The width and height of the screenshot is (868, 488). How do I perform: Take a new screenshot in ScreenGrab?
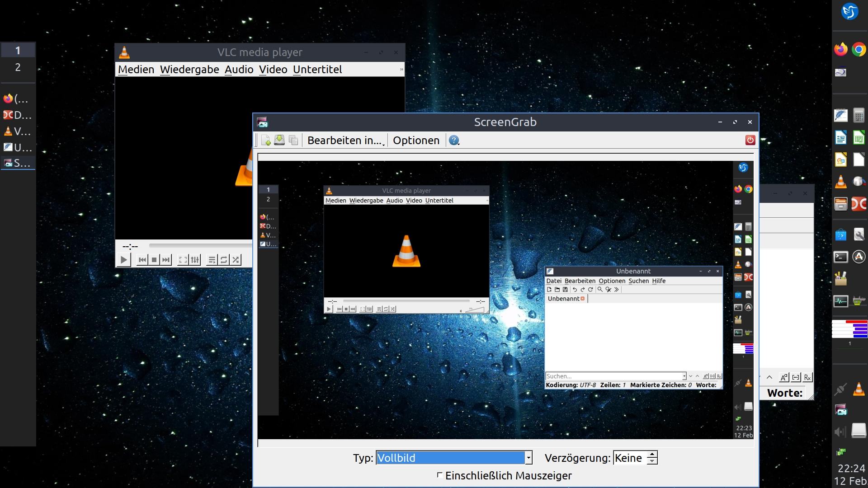(x=266, y=141)
